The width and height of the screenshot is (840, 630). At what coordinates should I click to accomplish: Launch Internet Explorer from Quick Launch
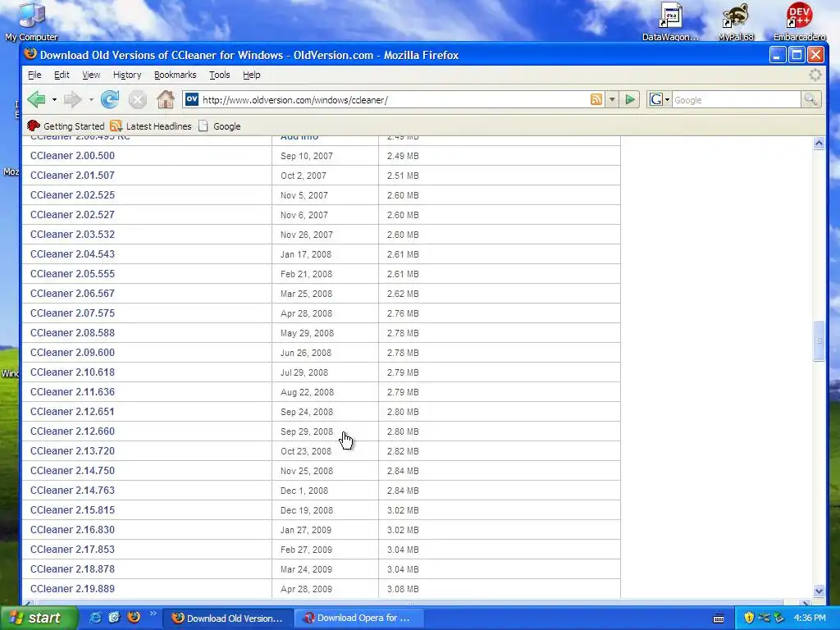[x=95, y=618]
